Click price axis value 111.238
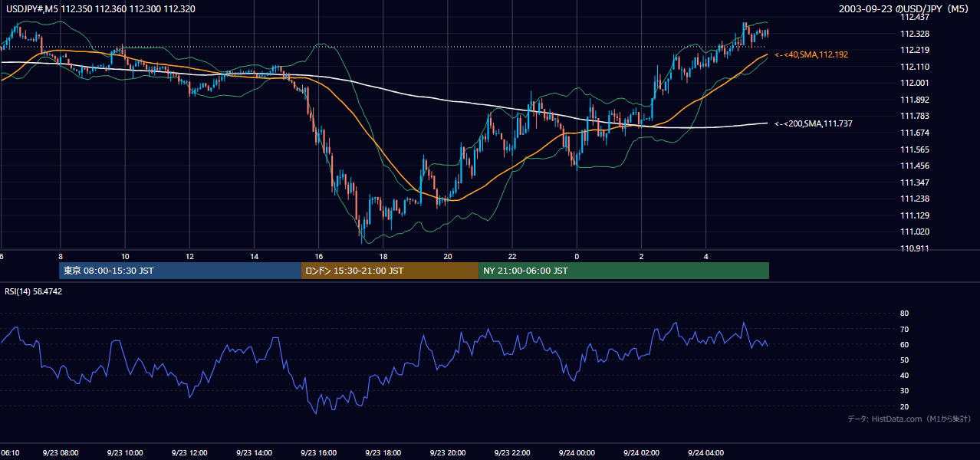Viewport: 980px width, 460px height. tap(915, 199)
